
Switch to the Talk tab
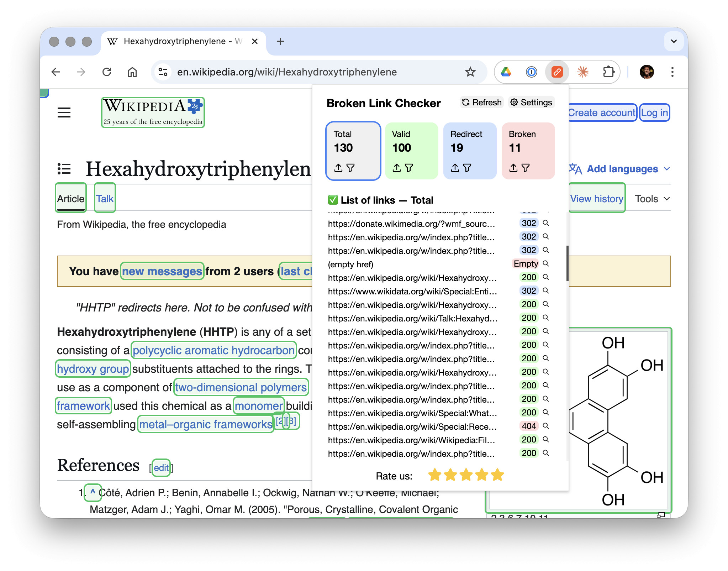(105, 199)
